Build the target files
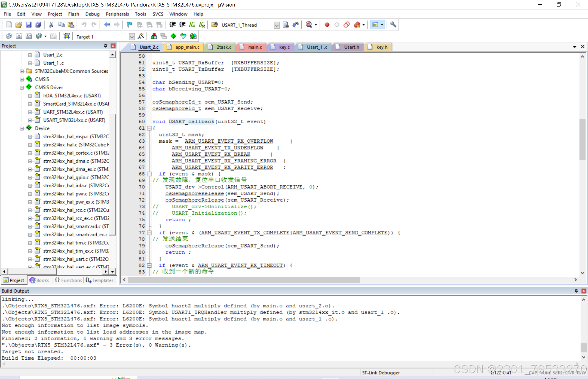Image resolution: width=588 pixels, height=379 pixels. click(x=19, y=36)
